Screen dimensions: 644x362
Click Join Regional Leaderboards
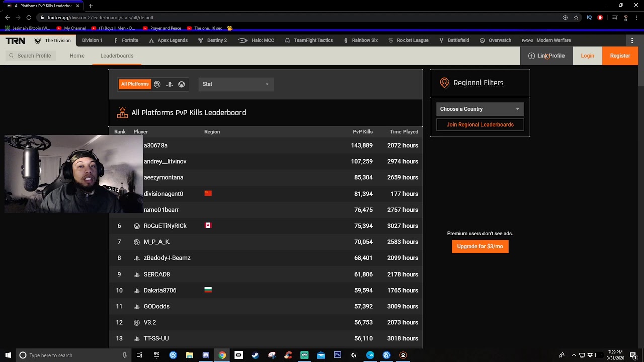[x=480, y=125]
